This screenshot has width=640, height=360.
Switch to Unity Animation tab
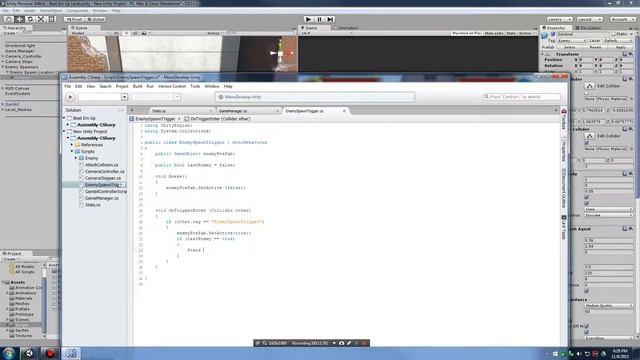tap(348, 28)
